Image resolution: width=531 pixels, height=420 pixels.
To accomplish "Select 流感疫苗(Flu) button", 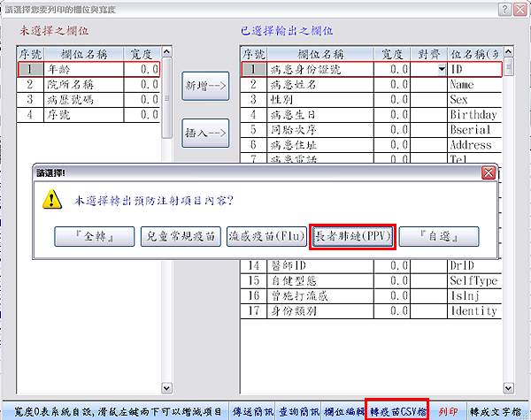I will (x=266, y=236).
